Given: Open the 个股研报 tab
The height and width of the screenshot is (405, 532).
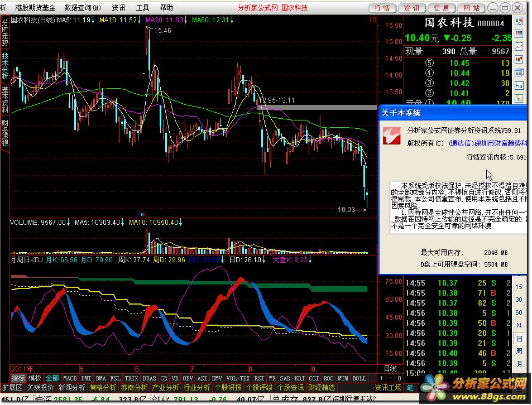Looking at the screenshot, I should click(x=228, y=388).
